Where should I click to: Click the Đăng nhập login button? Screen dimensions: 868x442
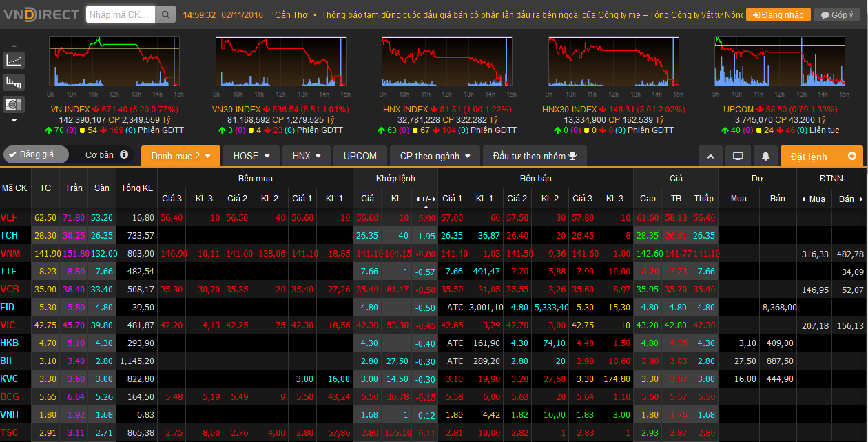point(778,14)
